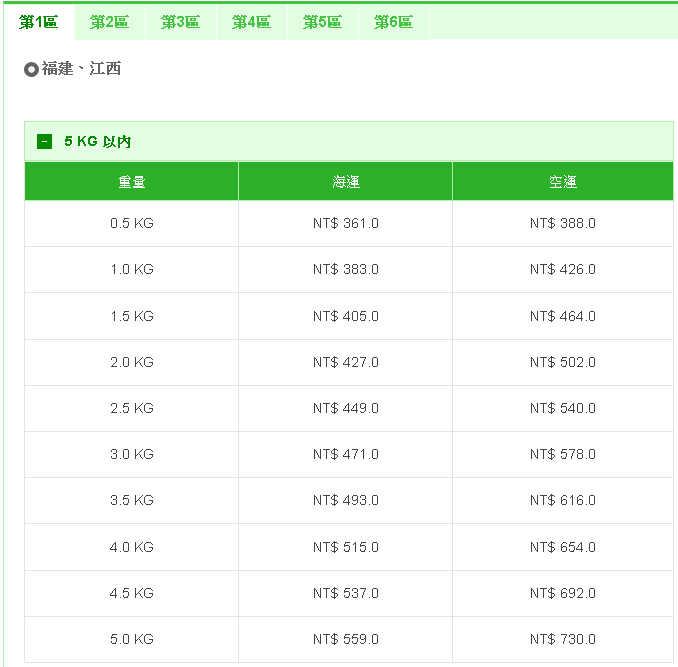
Task: Collapse the 5 KG 以內 section minus icon
Action: tap(44, 142)
